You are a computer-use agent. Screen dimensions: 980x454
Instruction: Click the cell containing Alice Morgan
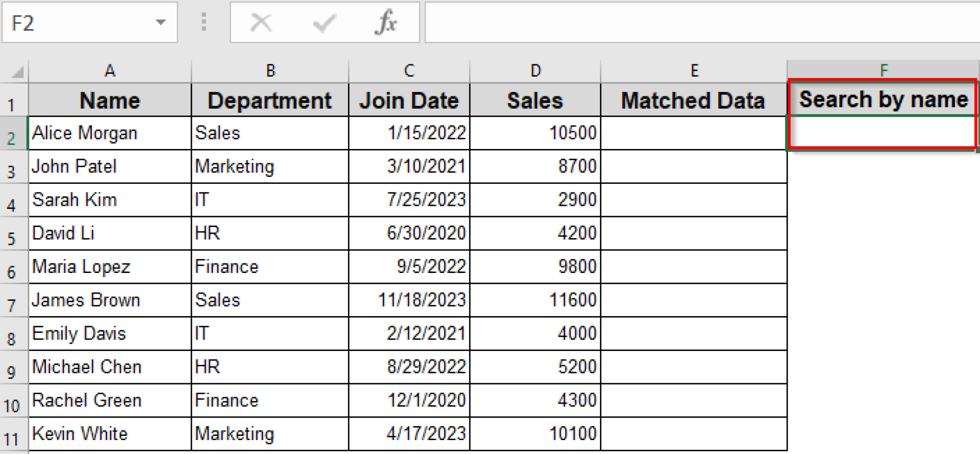point(109,133)
